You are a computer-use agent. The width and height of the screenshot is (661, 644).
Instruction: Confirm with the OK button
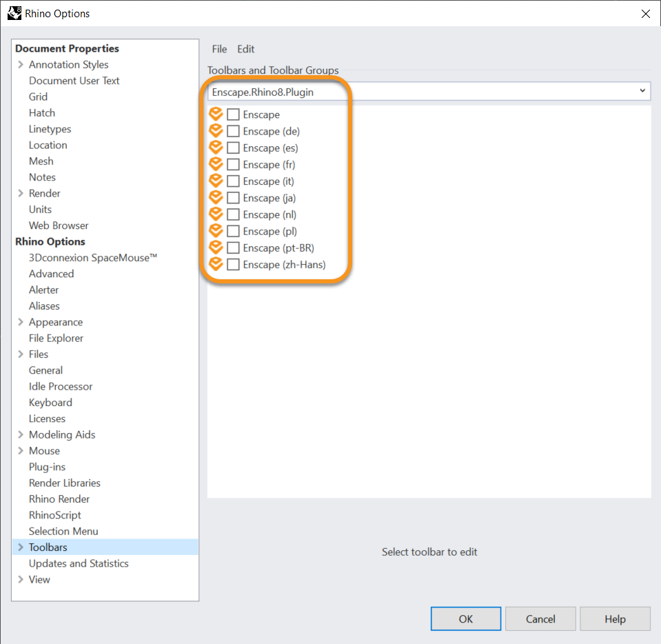466,618
